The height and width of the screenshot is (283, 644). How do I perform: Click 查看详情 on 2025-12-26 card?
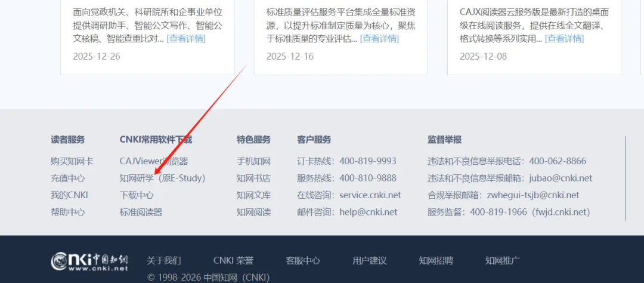(x=186, y=39)
